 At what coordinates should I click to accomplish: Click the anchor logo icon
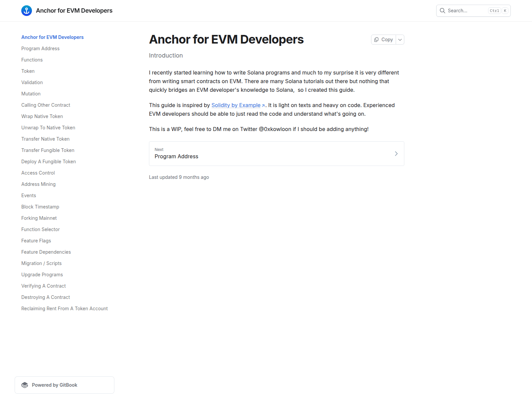[27, 11]
